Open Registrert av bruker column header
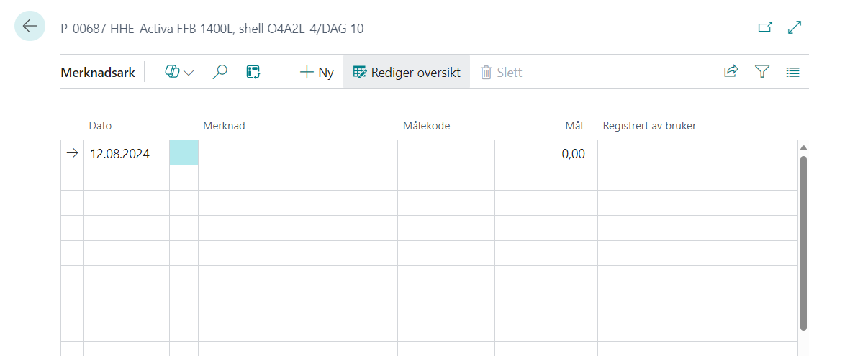Image resolution: width=868 pixels, height=356 pixels. click(648, 126)
